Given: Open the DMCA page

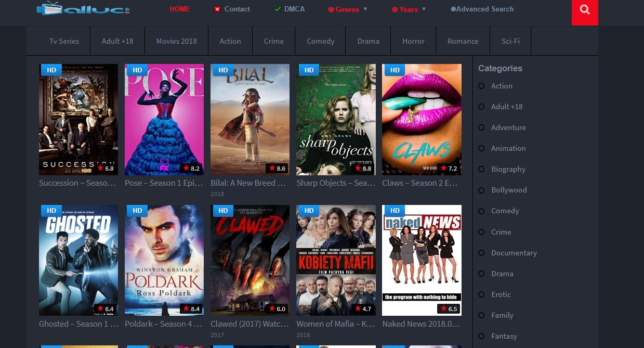Looking at the screenshot, I should point(290,9).
